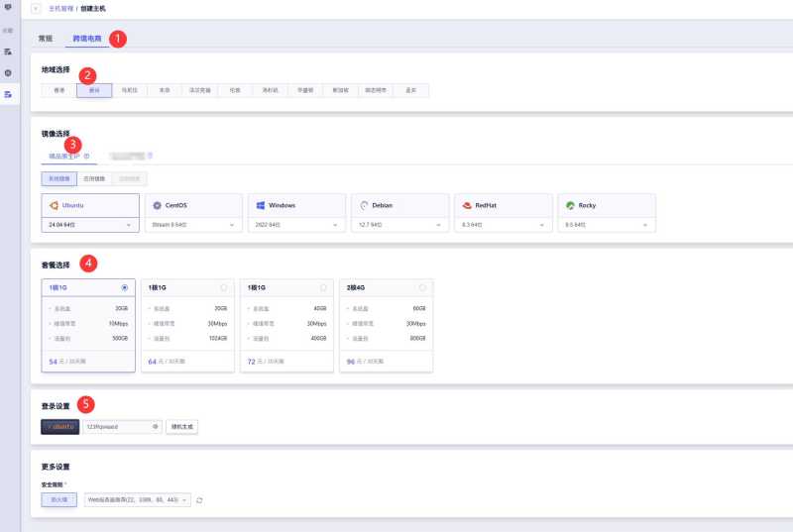This screenshot has height=532, width=793.
Task: Choose the RedHat image card
Action: pos(505,205)
